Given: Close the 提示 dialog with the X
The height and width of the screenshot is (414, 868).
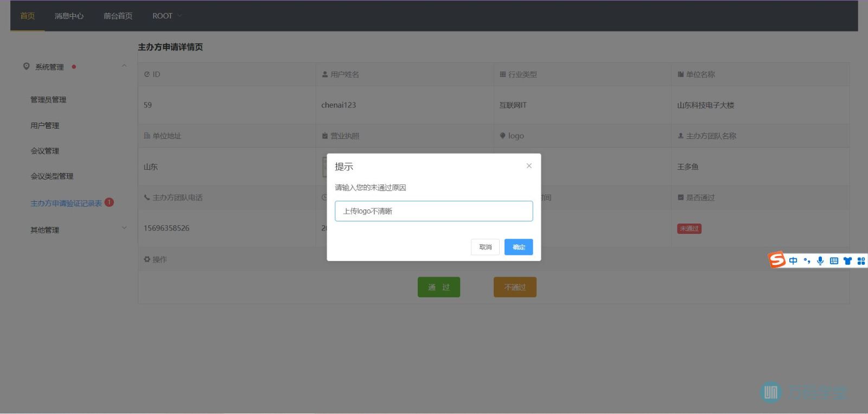Looking at the screenshot, I should coord(529,166).
